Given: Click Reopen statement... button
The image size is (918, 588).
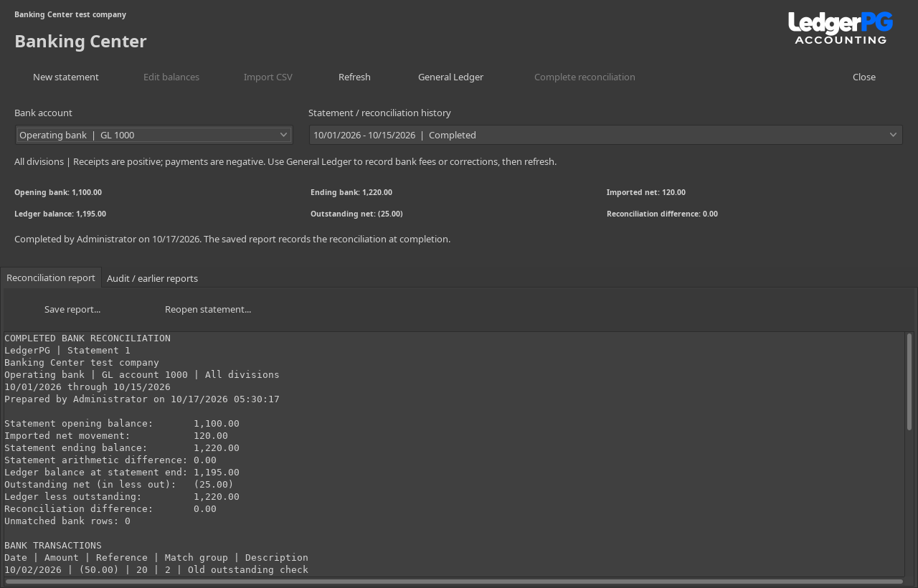Looking at the screenshot, I should (x=208, y=309).
